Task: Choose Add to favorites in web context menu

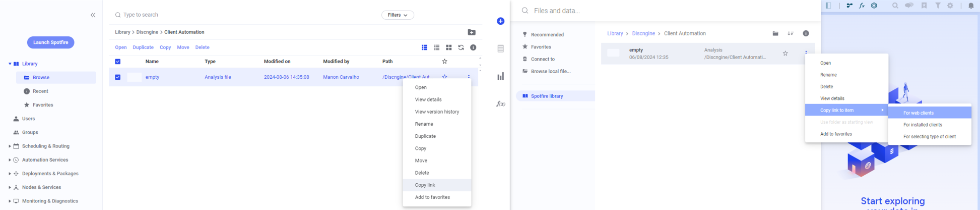Action: (437, 197)
